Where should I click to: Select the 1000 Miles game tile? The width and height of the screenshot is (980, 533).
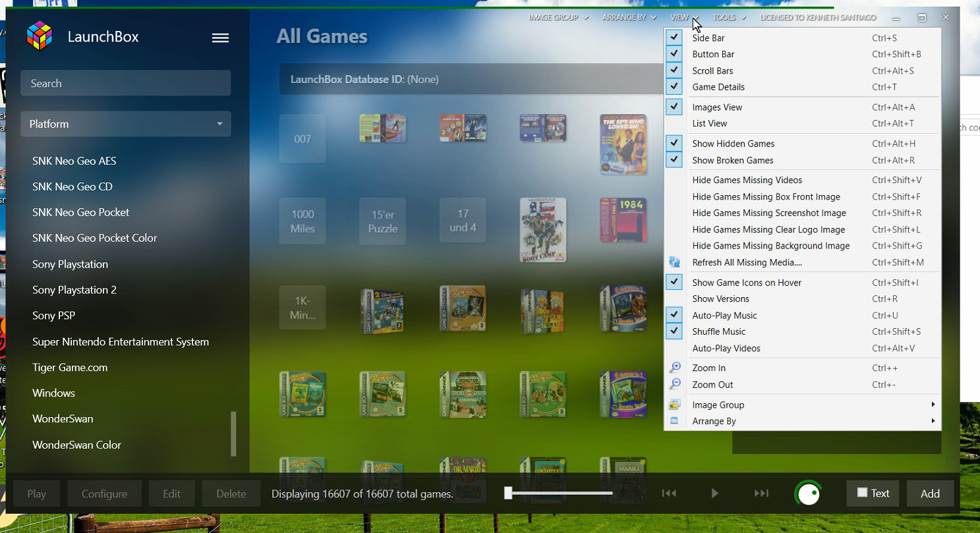point(303,221)
